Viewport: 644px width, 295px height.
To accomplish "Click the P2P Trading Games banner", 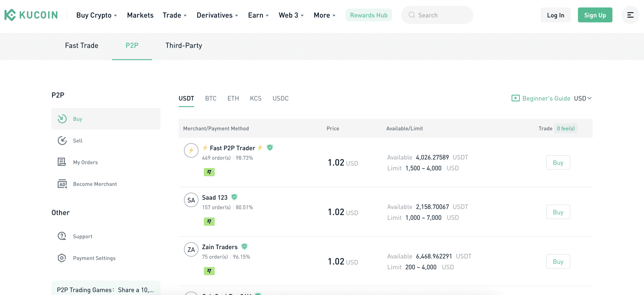I will point(106,288).
